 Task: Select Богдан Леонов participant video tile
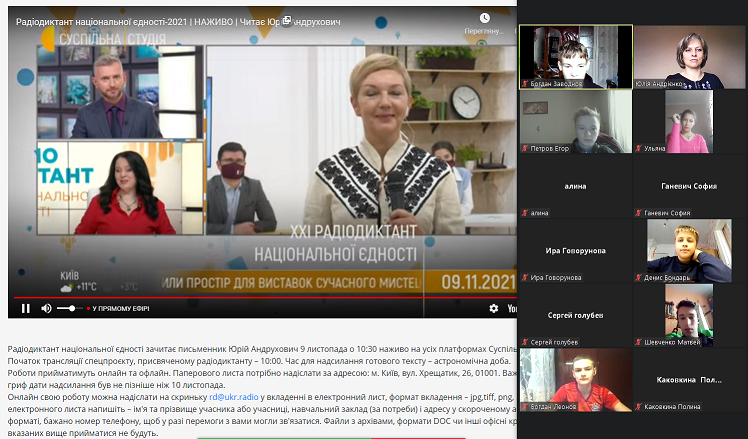[576, 380]
